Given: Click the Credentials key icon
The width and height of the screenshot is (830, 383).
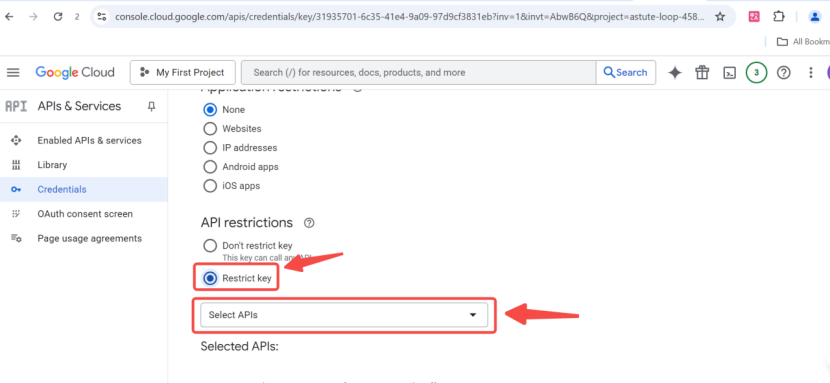Looking at the screenshot, I should tap(16, 189).
